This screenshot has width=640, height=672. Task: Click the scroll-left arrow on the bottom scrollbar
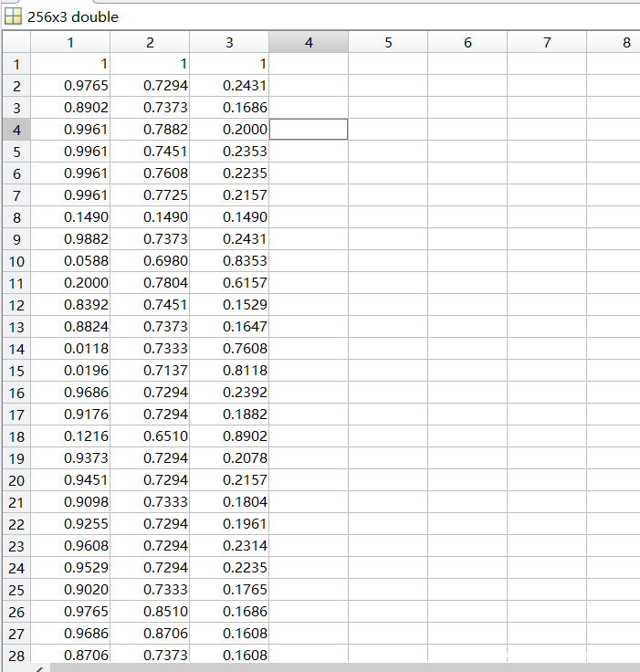pyautogui.click(x=40, y=668)
